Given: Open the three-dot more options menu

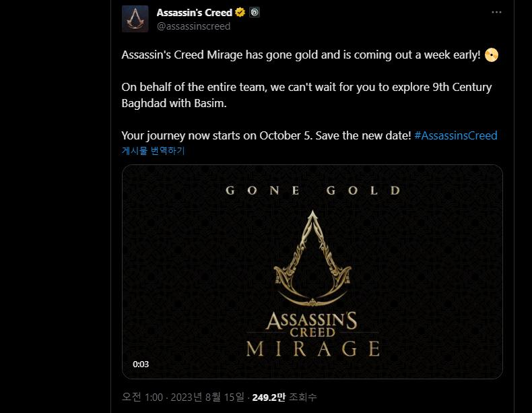Looking at the screenshot, I should (496, 13).
